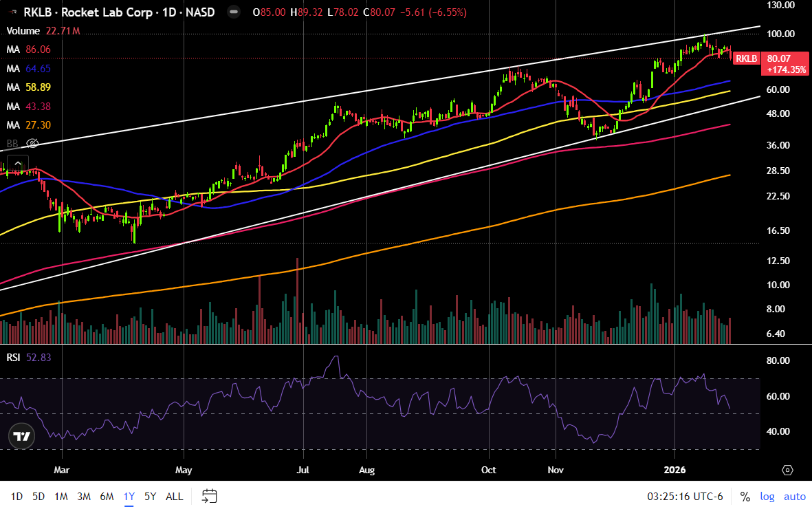Toggle logarithmic scale
The width and height of the screenshot is (812, 509).
point(767,497)
